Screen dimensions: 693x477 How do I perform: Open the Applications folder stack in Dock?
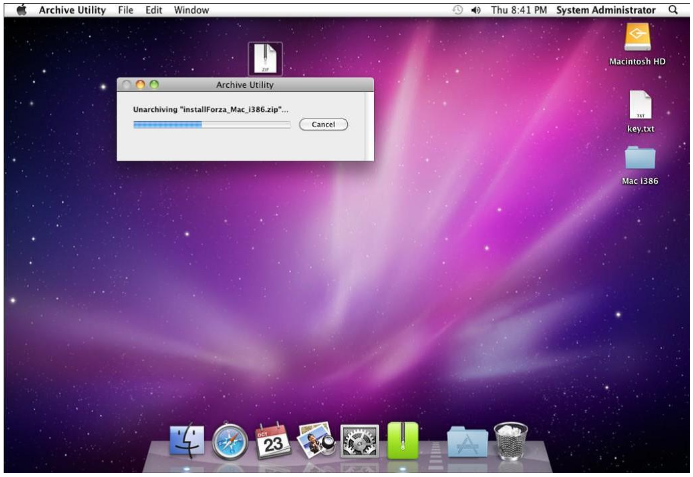(x=467, y=441)
